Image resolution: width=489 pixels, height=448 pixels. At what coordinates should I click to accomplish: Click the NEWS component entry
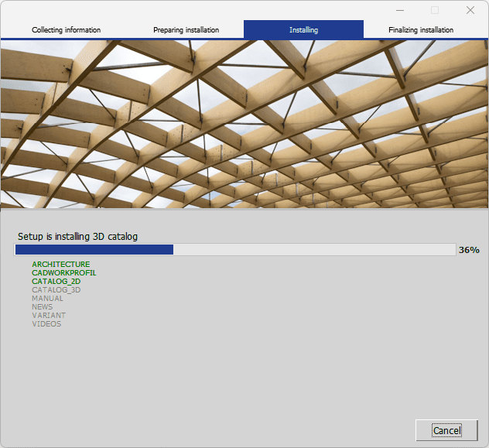[42, 307]
